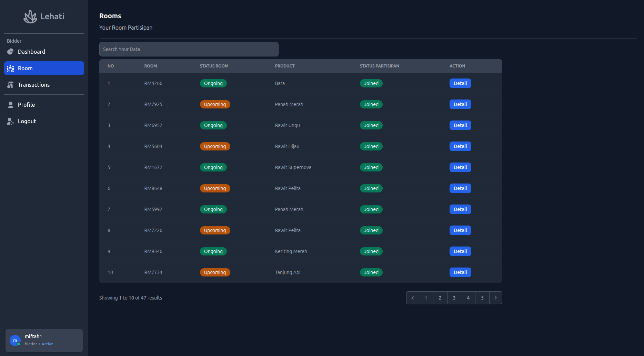View Detail of Rawit Supernova room
Viewport: 644px width, 356px height.
pyautogui.click(x=460, y=167)
